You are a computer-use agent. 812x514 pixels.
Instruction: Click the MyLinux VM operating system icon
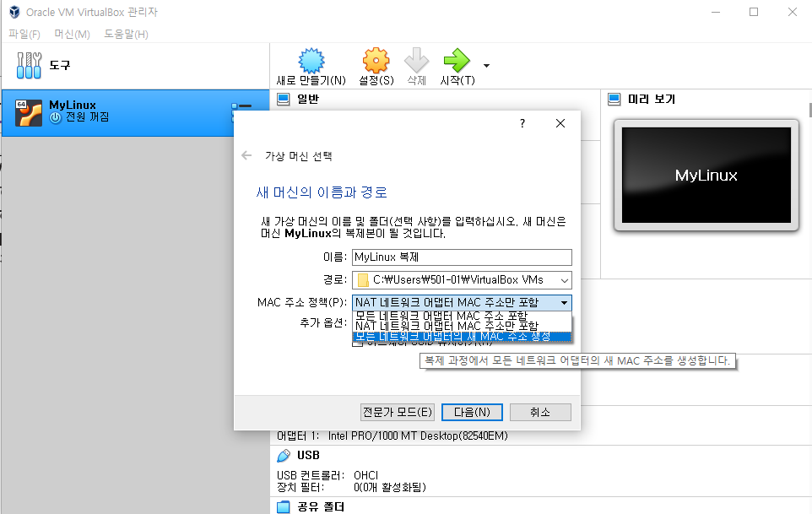(x=29, y=113)
